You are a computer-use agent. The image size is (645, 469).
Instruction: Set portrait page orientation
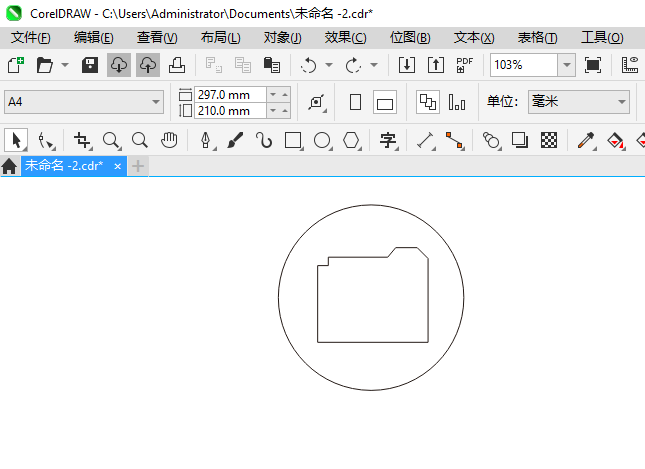click(355, 102)
